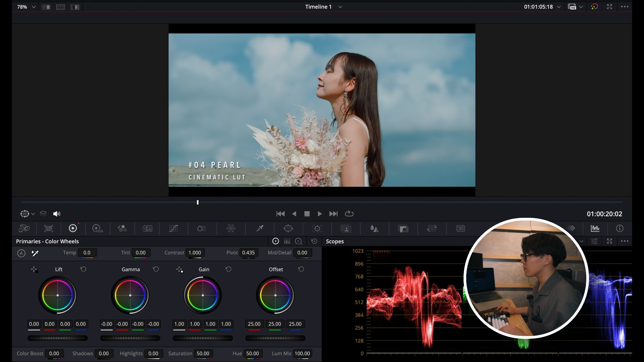Reset the Gamma color wheel

(156, 269)
